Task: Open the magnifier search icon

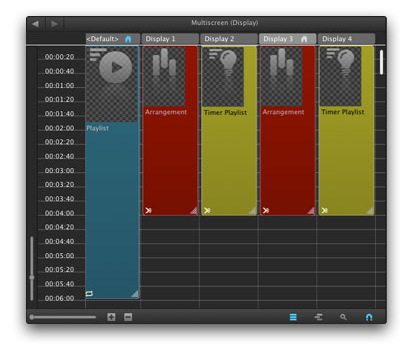Action: [343, 317]
